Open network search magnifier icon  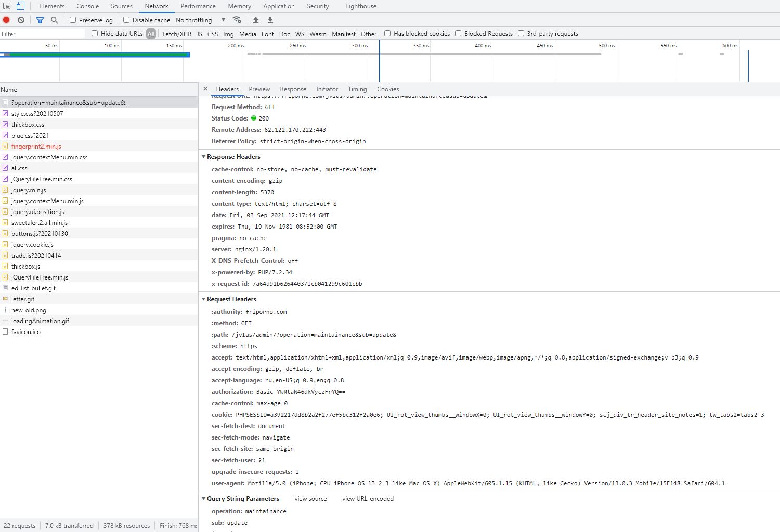(54, 20)
